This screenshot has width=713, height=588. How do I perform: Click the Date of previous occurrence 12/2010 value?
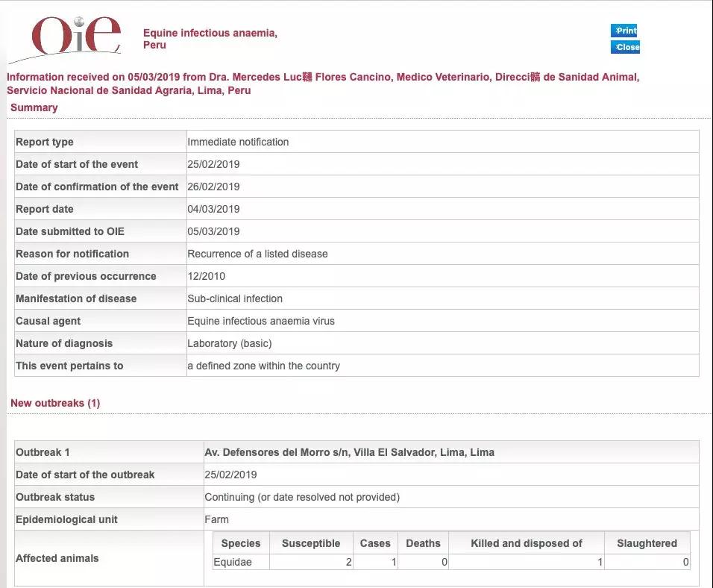pos(204,276)
